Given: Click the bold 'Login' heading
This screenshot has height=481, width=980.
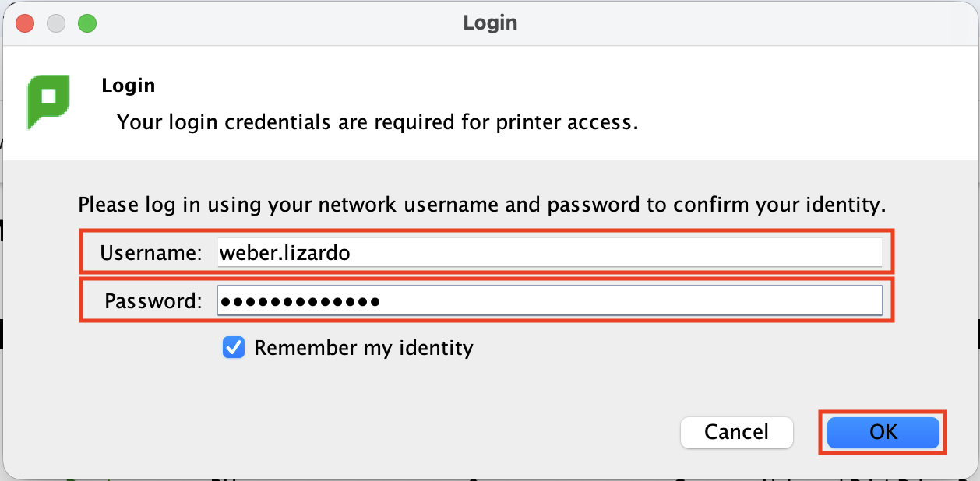Looking at the screenshot, I should click(x=129, y=85).
